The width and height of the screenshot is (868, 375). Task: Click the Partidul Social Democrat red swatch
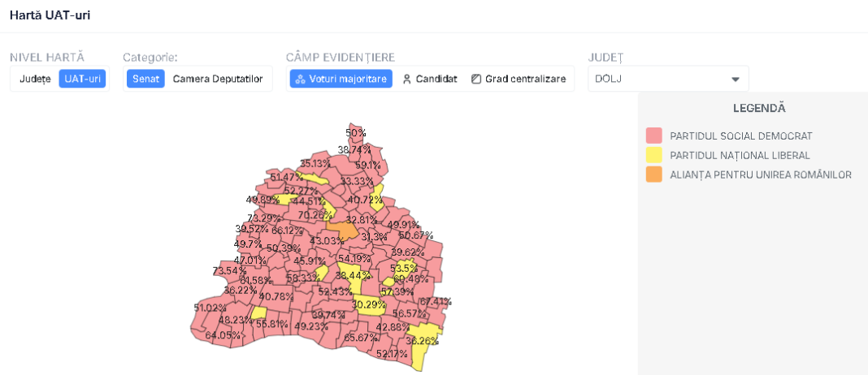pyautogui.click(x=653, y=136)
